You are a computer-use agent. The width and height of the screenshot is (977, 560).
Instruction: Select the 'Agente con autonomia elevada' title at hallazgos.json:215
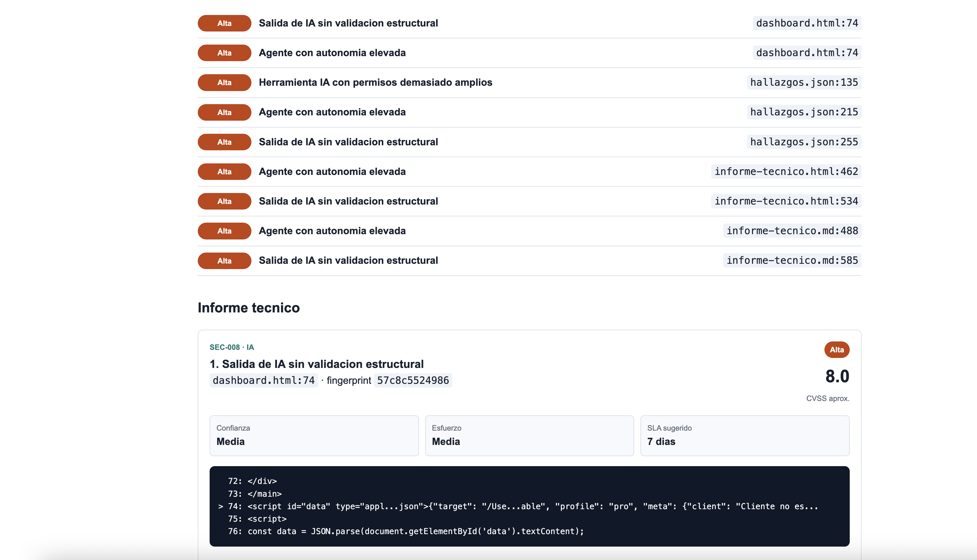[x=332, y=112]
